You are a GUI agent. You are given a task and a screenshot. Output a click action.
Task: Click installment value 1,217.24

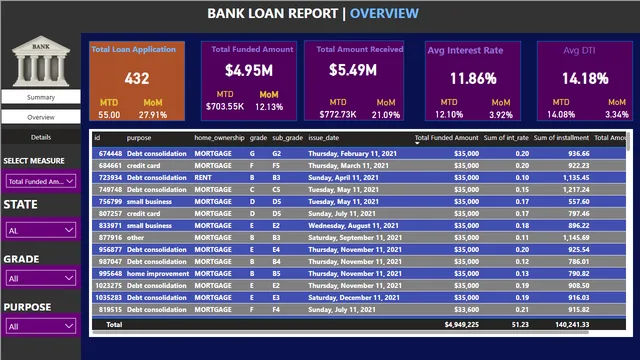[x=576, y=189]
